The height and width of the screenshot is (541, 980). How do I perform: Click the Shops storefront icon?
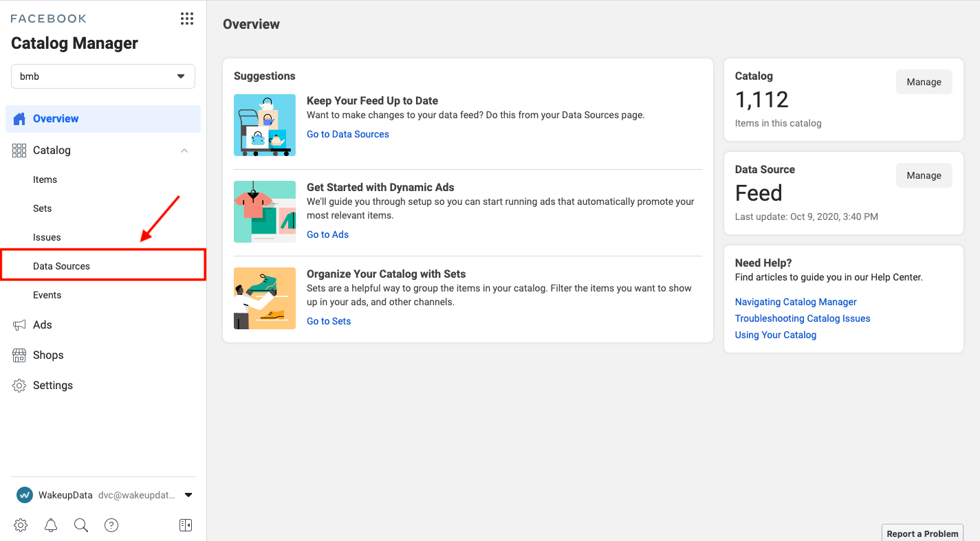click(19, 355)
